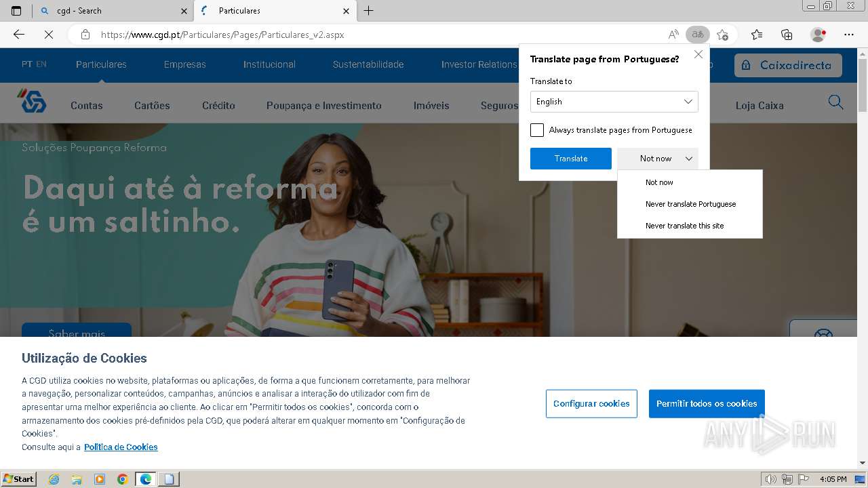The width and height of the screenshot is (868, 488).
Task: Open the Favorites list icon
Action: click(757, 35)
